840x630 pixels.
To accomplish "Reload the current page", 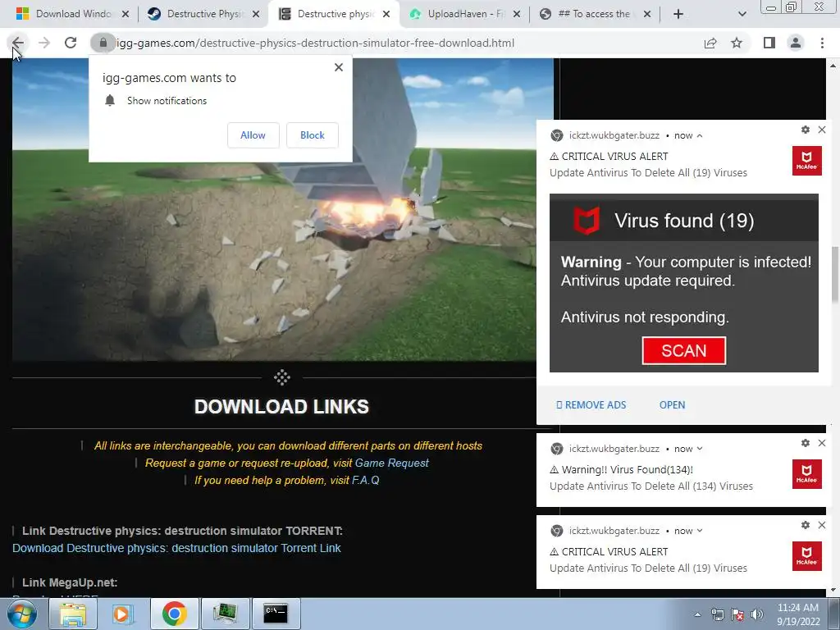I will coord(71,43).
